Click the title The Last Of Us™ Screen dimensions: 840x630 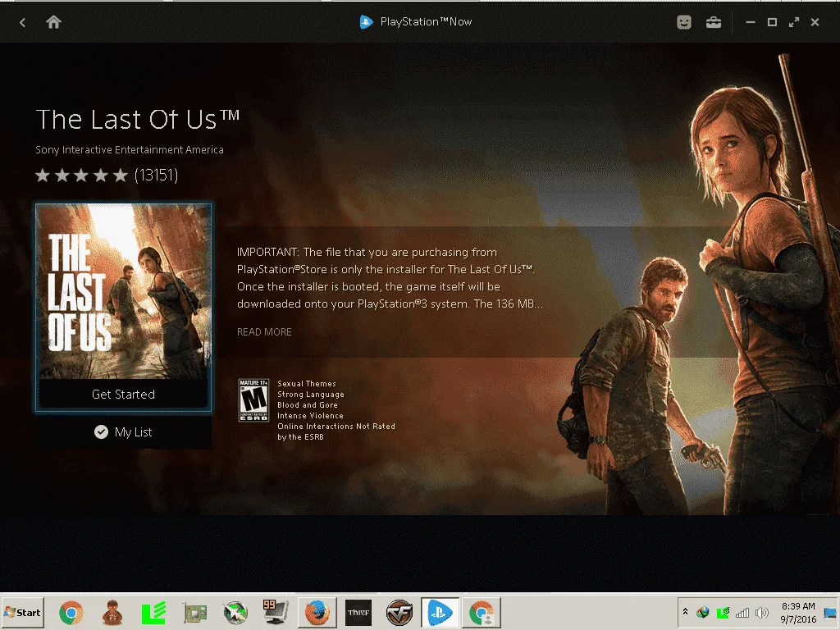[x=138, y=119]
